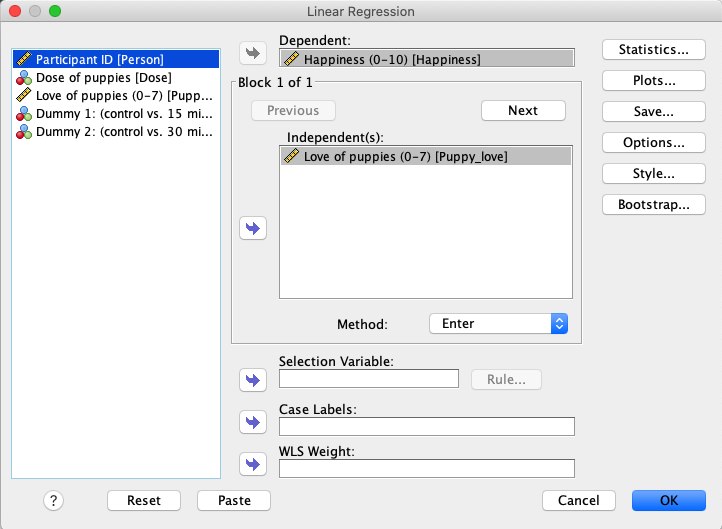The image size is (722, 529).
Task: Click the Next block button
Action: (x=523, y=110)
